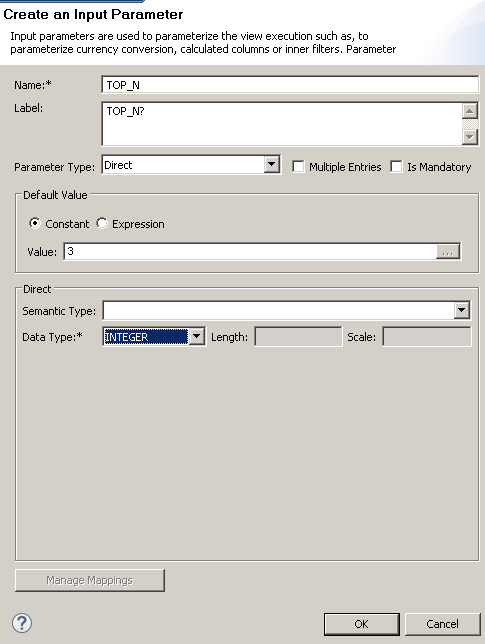Open the Data Type INTEGER dropdown
Image resolution: width=485 pixels, height=644 pixels.
[x=197, y=337]
